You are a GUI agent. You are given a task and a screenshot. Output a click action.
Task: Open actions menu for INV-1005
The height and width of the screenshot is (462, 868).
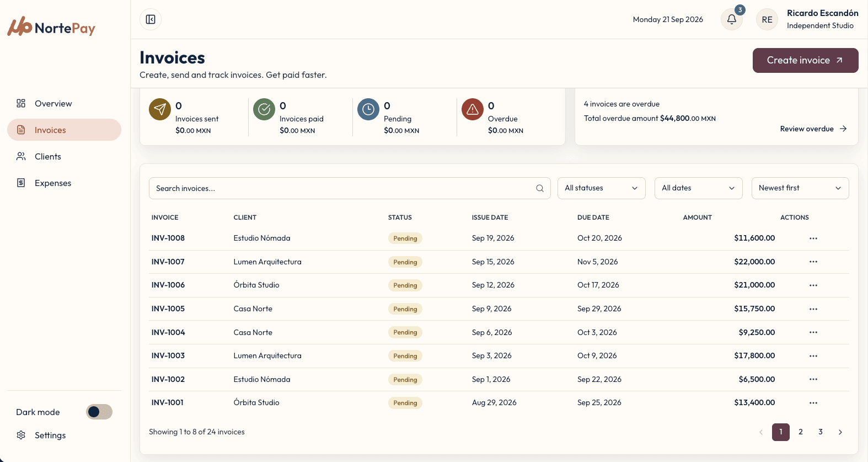(x=813, y=309)
